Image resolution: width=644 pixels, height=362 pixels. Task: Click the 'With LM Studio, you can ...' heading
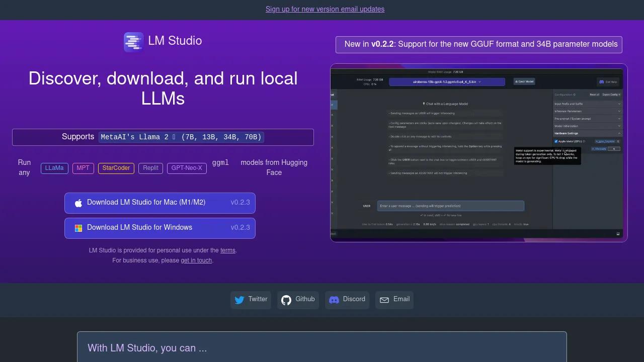(x=147, y=348)
